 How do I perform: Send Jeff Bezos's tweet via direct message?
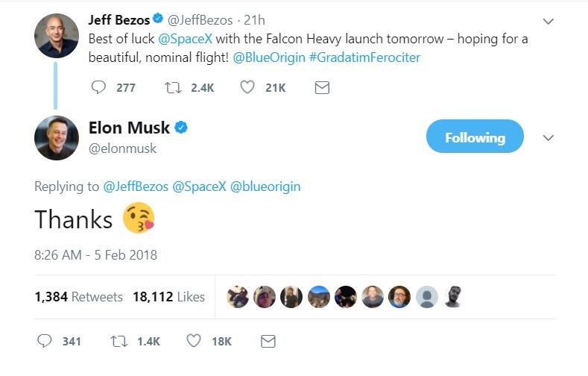point(322,87)
